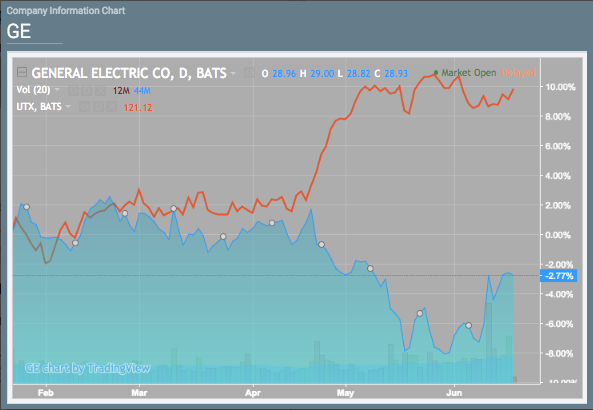Click the GENERAL ELECTRIC CO, D, BATS title
This screenshot has height=410, width=593.
point(129,73)
